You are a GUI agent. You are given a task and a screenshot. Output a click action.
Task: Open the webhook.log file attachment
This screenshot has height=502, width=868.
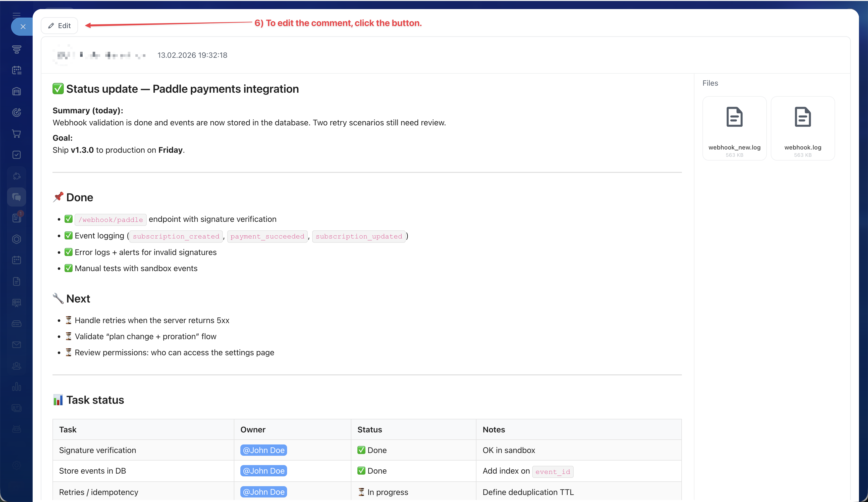tap(802, 128)
